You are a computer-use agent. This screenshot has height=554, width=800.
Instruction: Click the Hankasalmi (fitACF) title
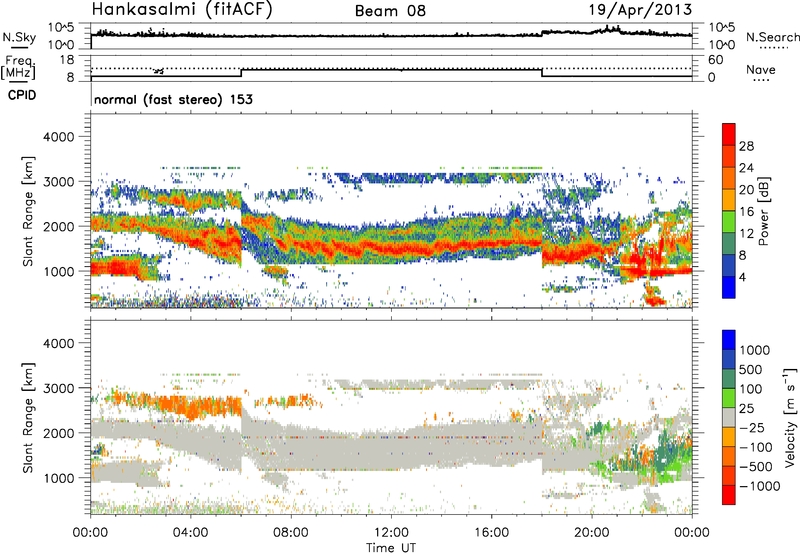coord(182,9)
